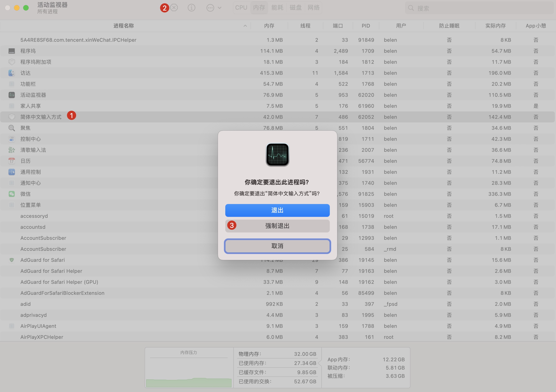Select the 网络 tab

point(313,8)
